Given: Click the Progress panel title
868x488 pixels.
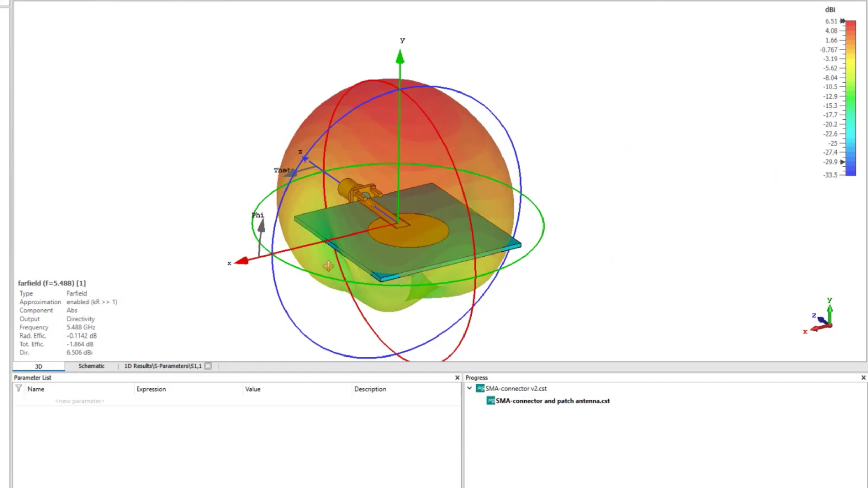Looking at the screenshot, I should (476, 378).
